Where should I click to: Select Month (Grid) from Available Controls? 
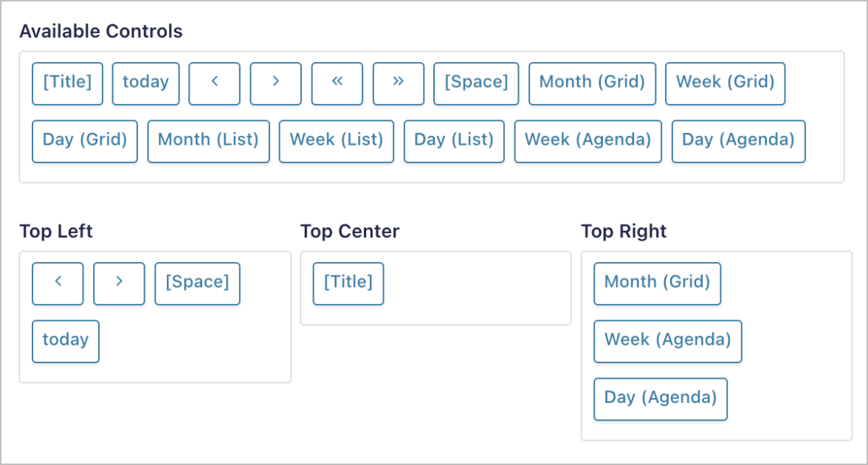[x=592, y=83]
